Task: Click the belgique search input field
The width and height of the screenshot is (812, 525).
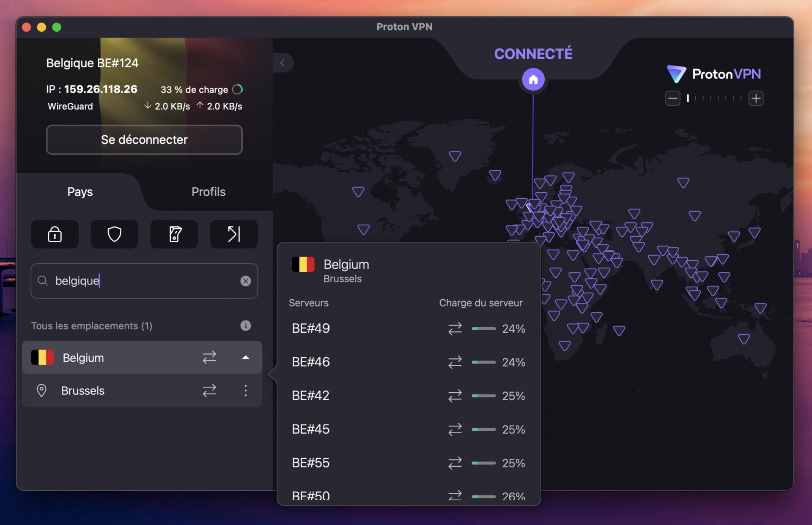Action: click(144, 281)
